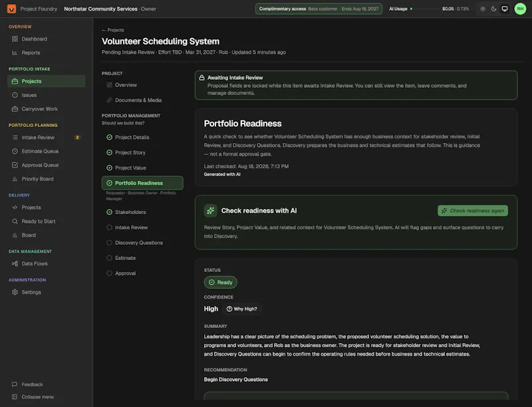Click the Volunteer Scheduling System title
Screen dimensions: 532x407
160,41
